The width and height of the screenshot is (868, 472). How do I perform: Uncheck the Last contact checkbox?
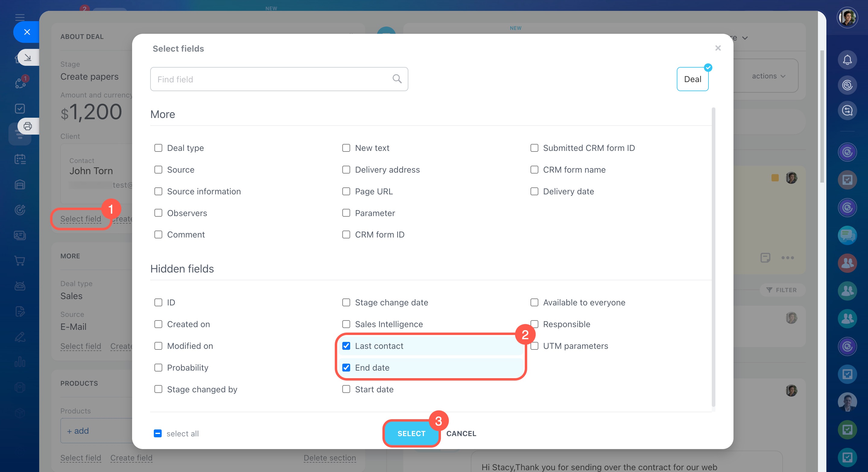click(346, 346)
